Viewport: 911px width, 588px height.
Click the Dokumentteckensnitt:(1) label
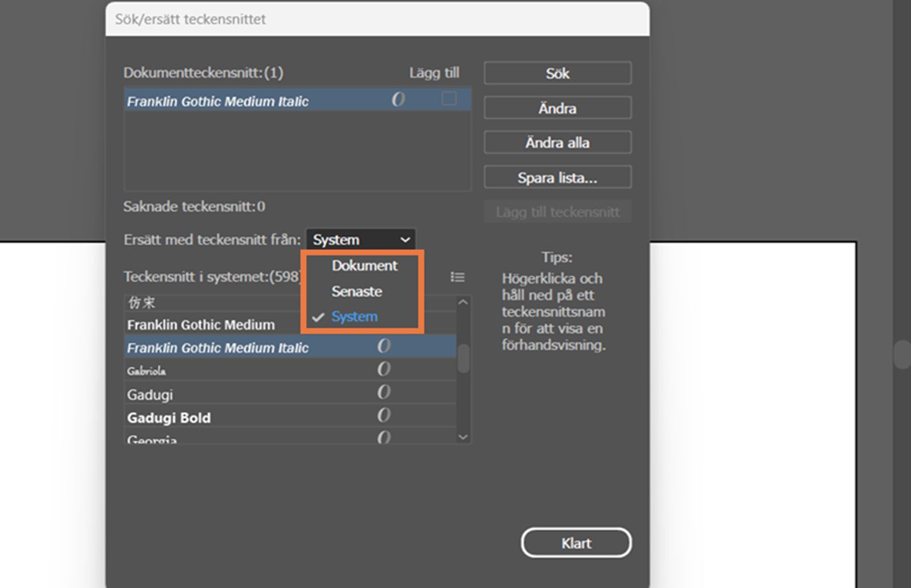[x=203, y=73]
